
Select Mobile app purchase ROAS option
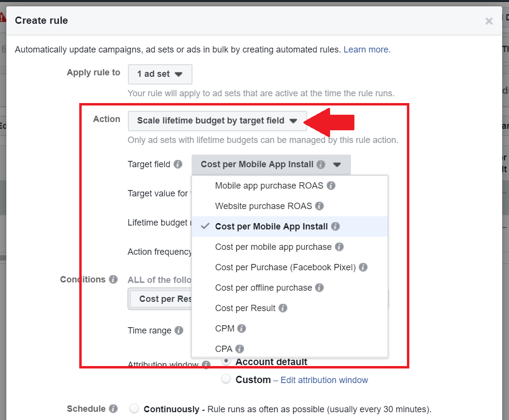pos(290,186)
